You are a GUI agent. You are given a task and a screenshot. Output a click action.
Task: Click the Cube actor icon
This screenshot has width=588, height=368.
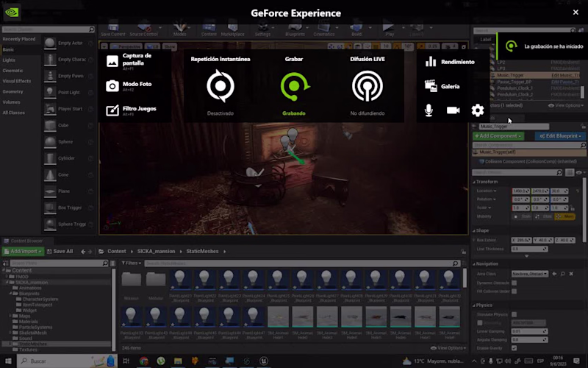click(50, 125)
